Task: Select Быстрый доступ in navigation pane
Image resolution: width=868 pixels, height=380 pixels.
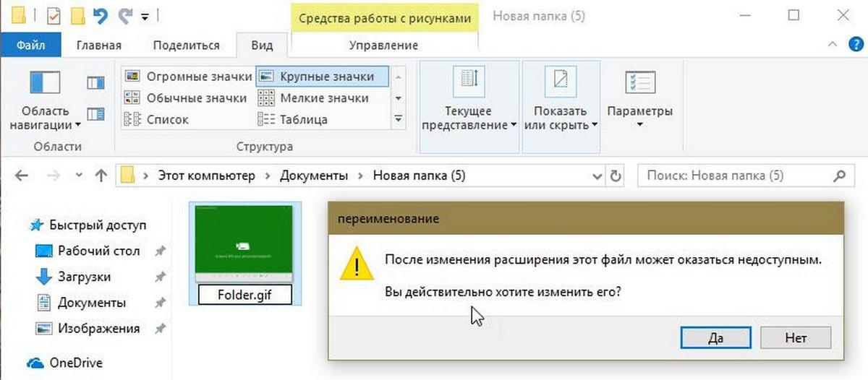Action: coord(88,225)
